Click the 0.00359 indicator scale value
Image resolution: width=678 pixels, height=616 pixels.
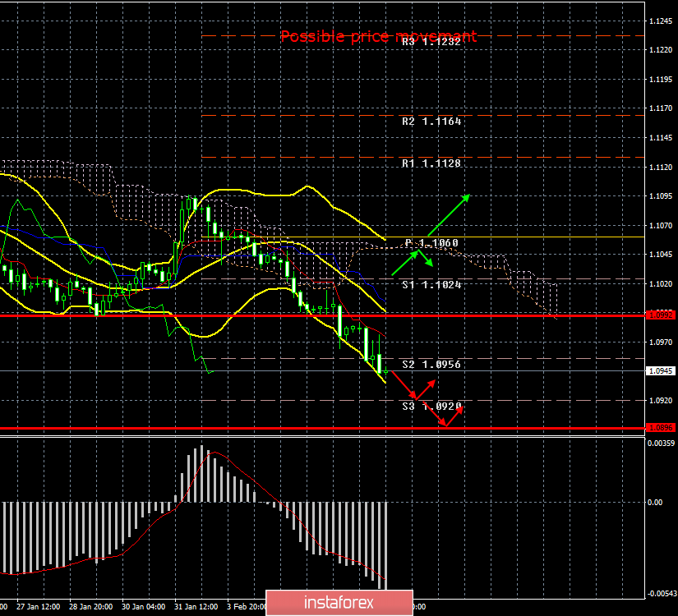(660, 444)
